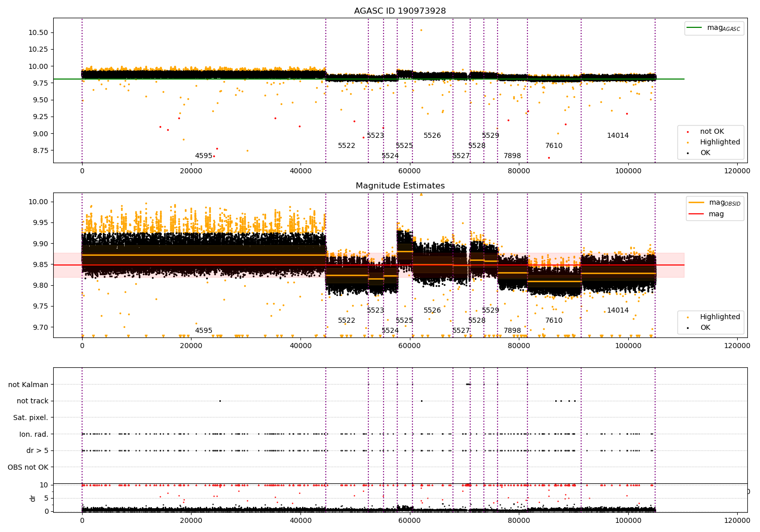Select the Magnitude Estimates panel title

[400, 185]
